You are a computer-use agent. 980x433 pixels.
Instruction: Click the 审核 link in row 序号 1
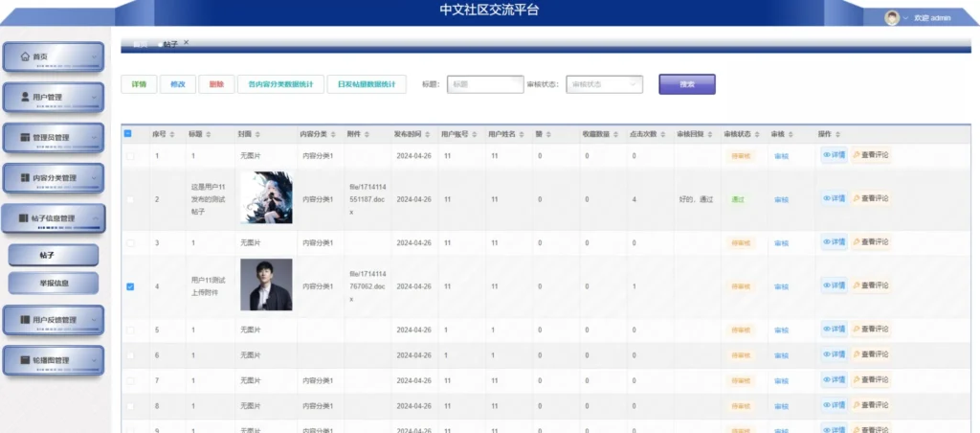pos(781,156)
